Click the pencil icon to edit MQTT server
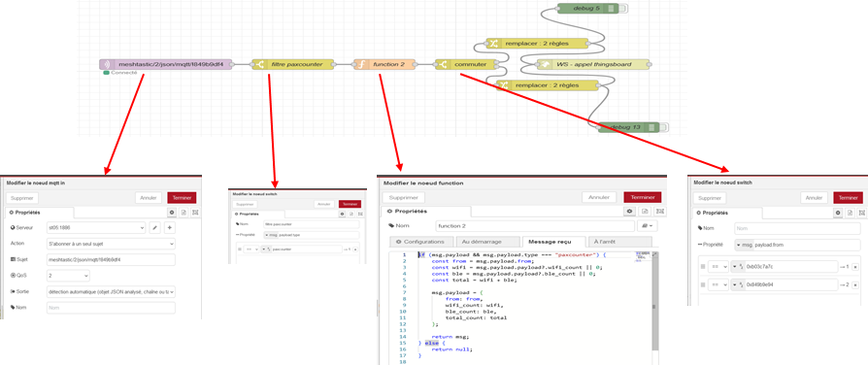Screen dimensions: 868x365 156,228
